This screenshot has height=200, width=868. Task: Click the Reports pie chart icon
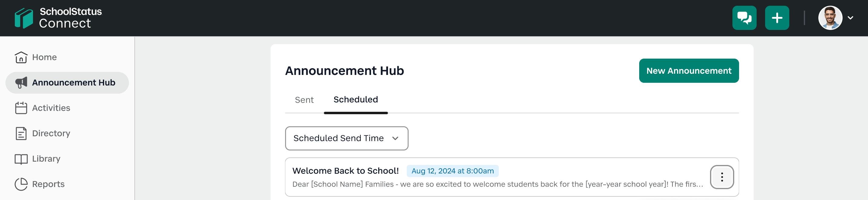coord(21,184)
